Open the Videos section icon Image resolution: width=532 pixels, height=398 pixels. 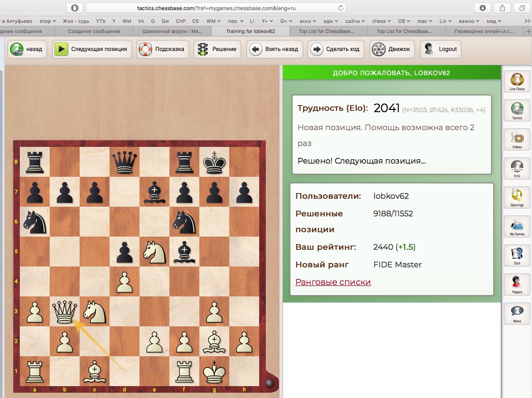click(x=517, y=139)
